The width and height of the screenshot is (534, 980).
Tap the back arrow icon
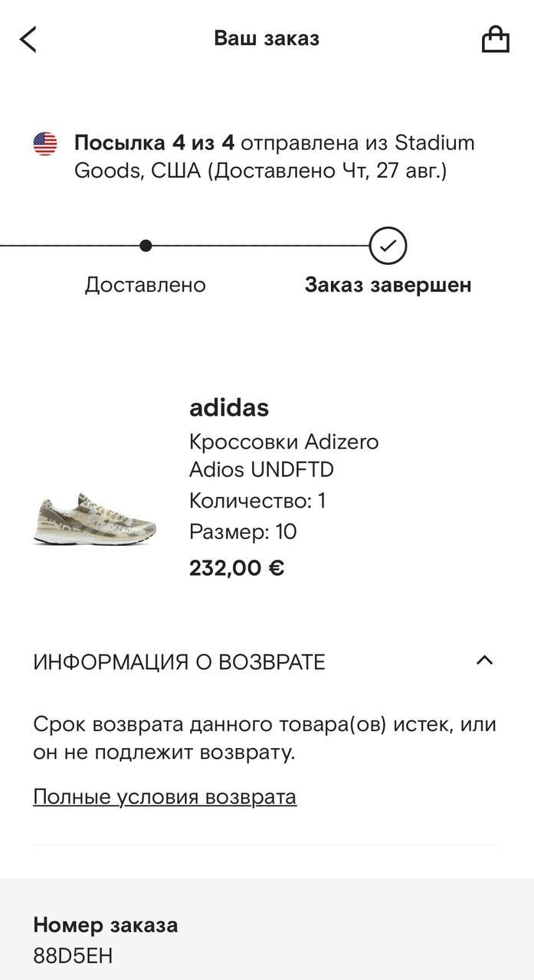point(28,39)
